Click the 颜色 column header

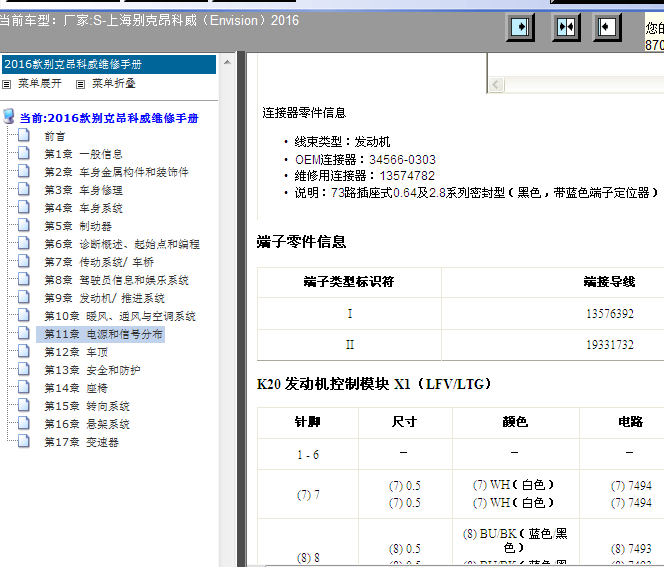[x=515, y=422]
